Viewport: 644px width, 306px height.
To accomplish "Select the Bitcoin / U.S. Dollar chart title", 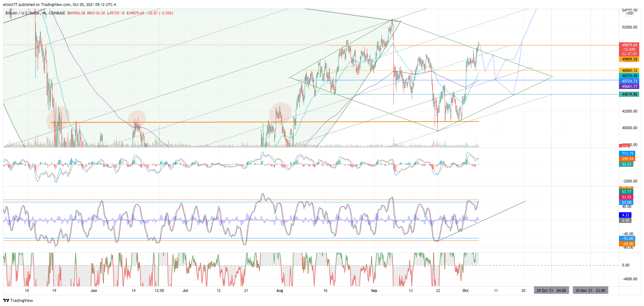I will [x=35, y=13].
